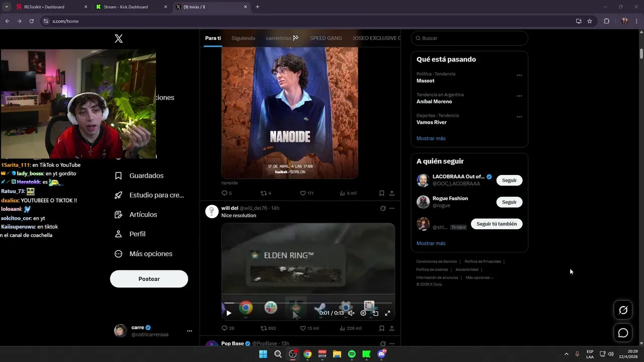This screenshot has height=362, width=644.
Task: Click the Buscar search field
Action: click(x=469, y=38)
